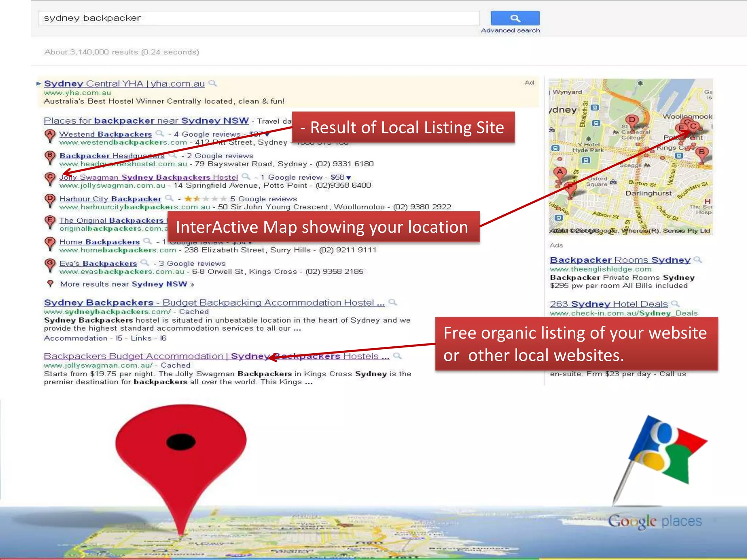Image resolution: width=747 pixels, height=560 pixels.
Task: Open Harbour City Backpacker listing
Action: (x=110, y=199)
